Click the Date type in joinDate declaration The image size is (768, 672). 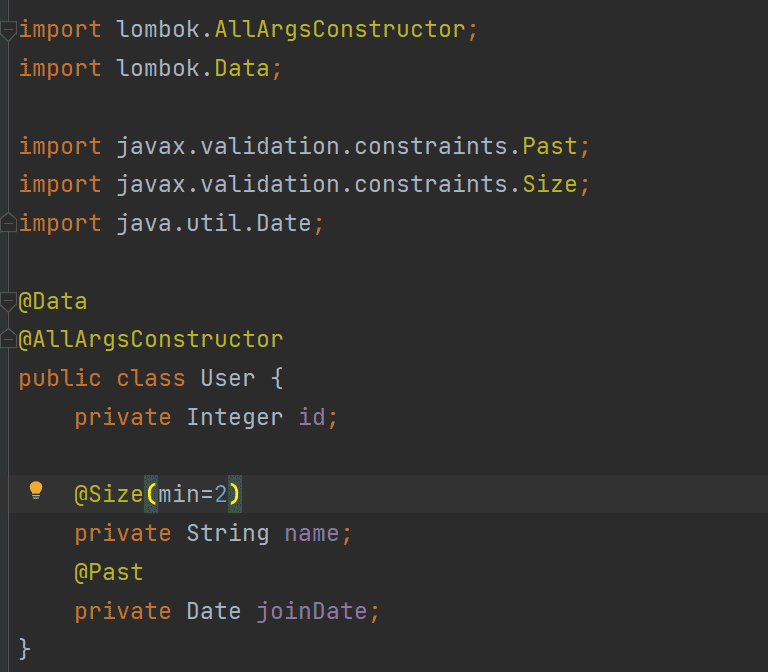(x=214, y=610)
